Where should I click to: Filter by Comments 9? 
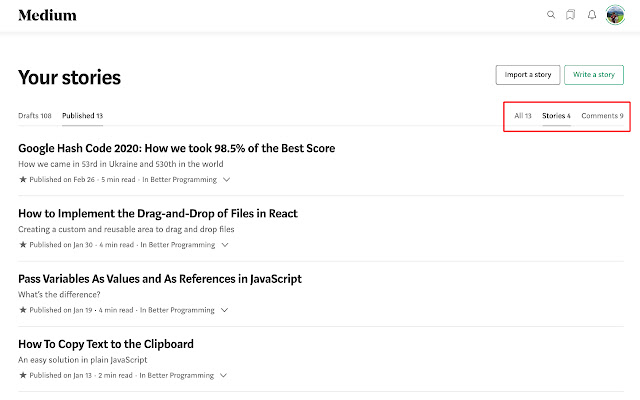pyautogui.click(x=602, y=116)
